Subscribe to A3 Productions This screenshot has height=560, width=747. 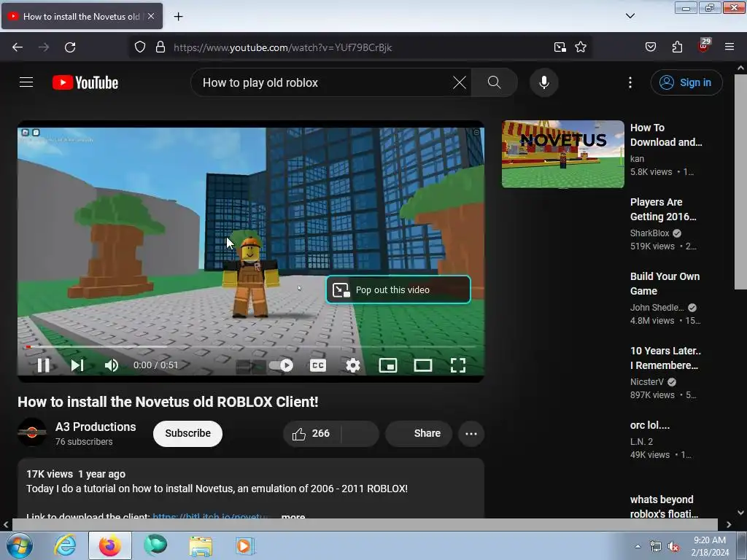[187, 433]
